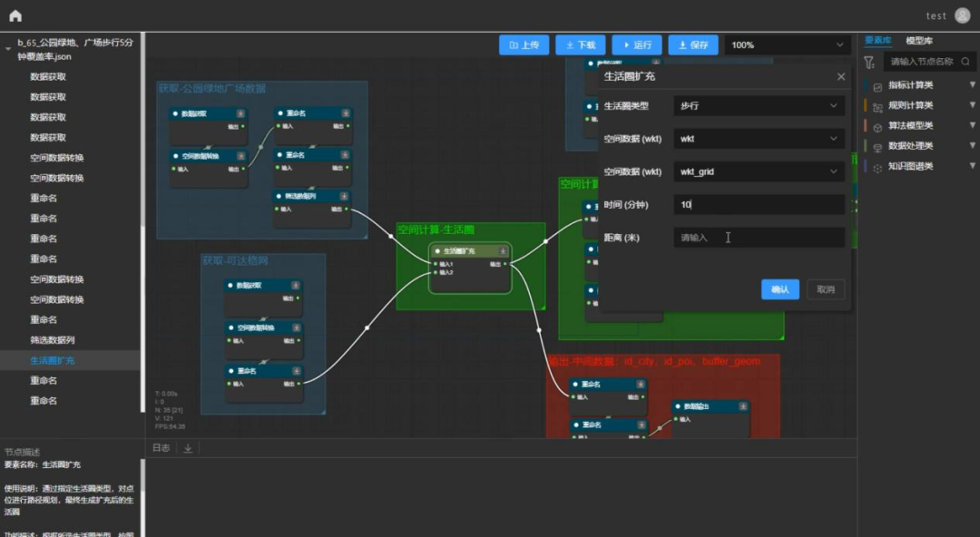
Task: Expand the 指标计算类 category arrow
Action: pos(973,85)
